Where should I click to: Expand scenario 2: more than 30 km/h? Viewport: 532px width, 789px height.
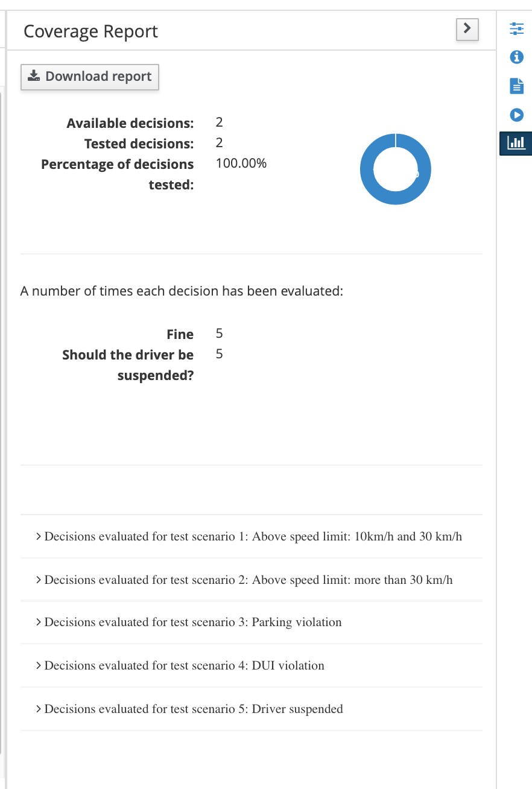pyautogui.click(x=244, y=580)
